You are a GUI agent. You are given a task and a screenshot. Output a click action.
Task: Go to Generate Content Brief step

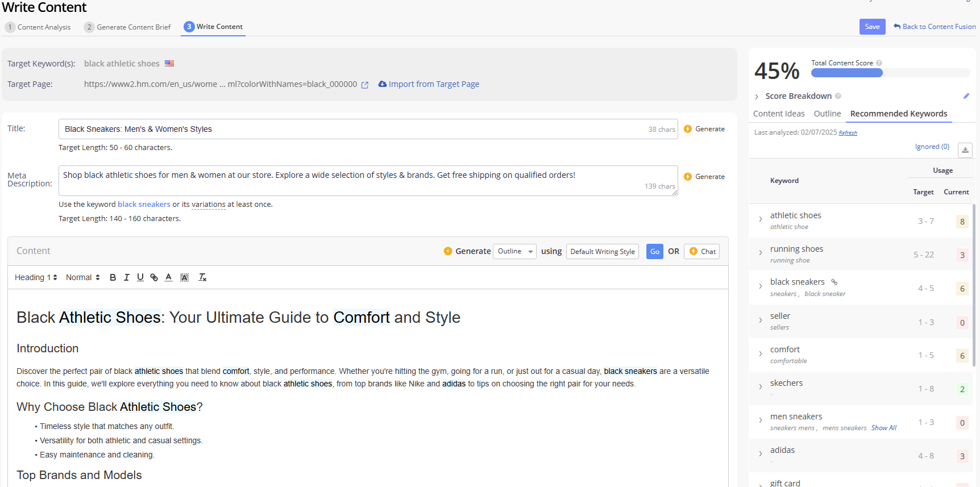coord(127,27)
